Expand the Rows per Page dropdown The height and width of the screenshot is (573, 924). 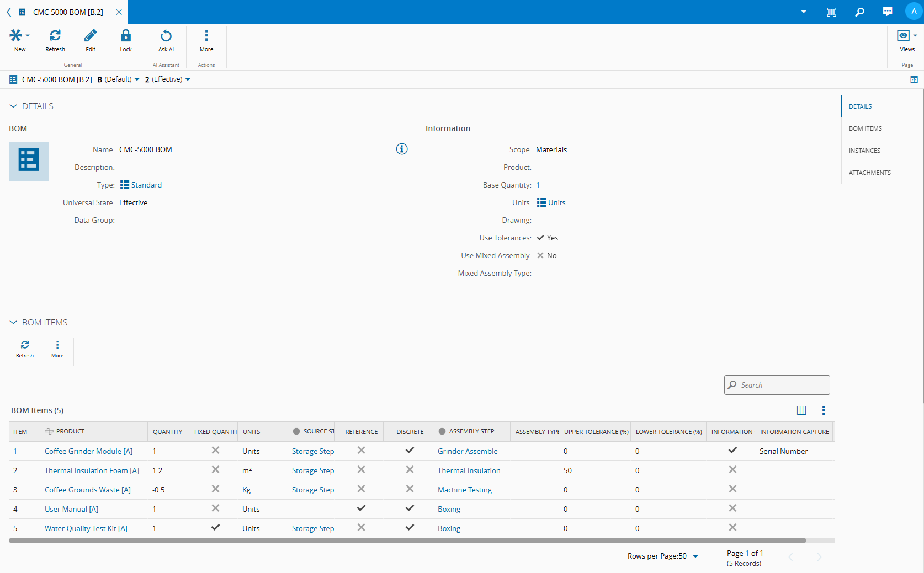[x=695, y=556]
